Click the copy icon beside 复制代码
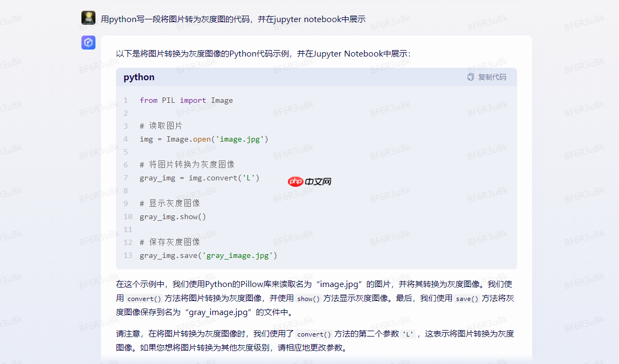The image size is (619, 364). (x=470, y=77)
